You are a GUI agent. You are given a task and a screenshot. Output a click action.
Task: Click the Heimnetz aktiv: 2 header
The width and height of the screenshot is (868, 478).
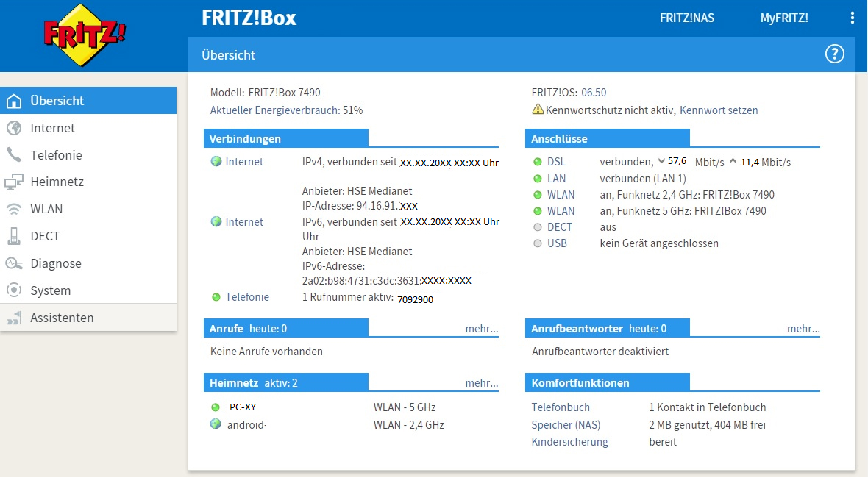coord(285,383)
